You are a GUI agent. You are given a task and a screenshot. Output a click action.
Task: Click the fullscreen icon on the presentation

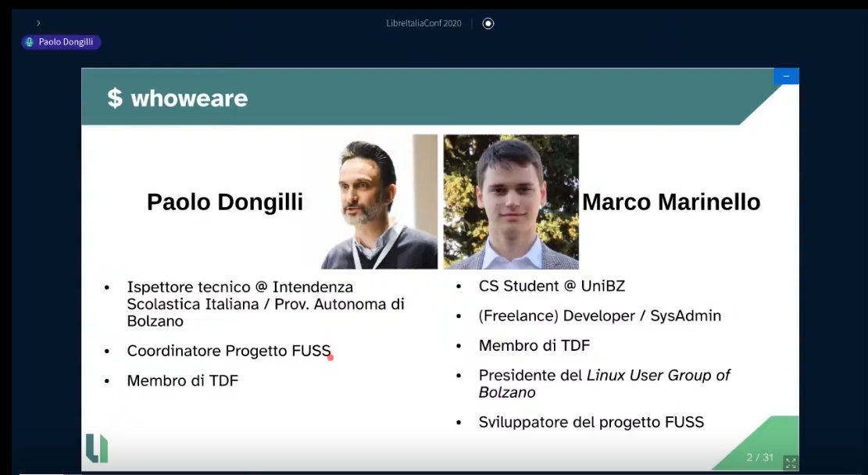(790, 463)
